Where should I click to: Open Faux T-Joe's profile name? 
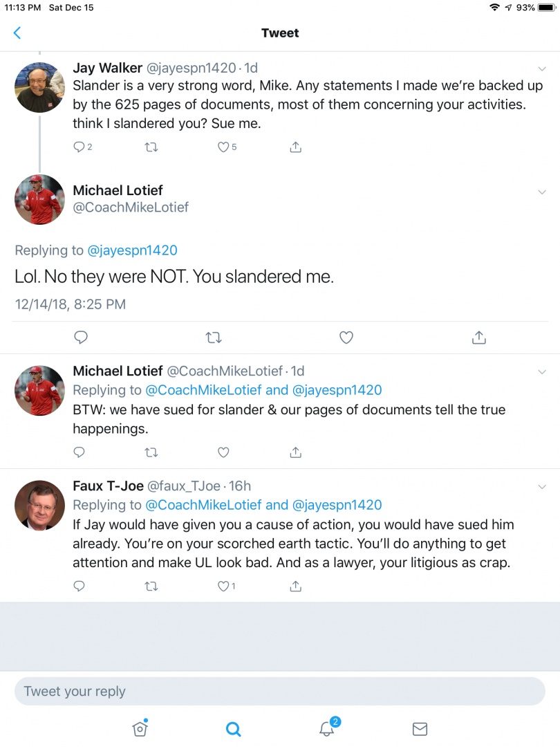[106, 486]
